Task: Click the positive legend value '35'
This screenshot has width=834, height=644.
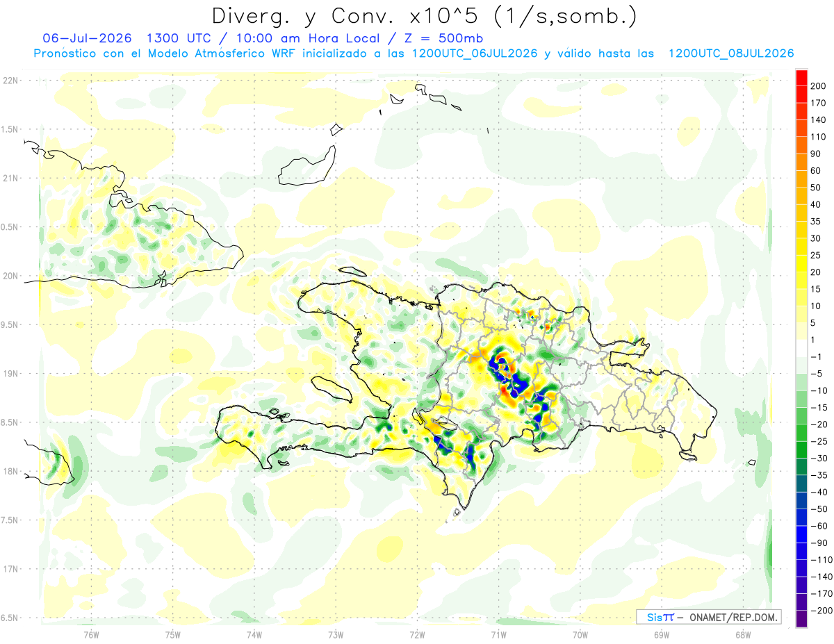Action: [816, 221]
